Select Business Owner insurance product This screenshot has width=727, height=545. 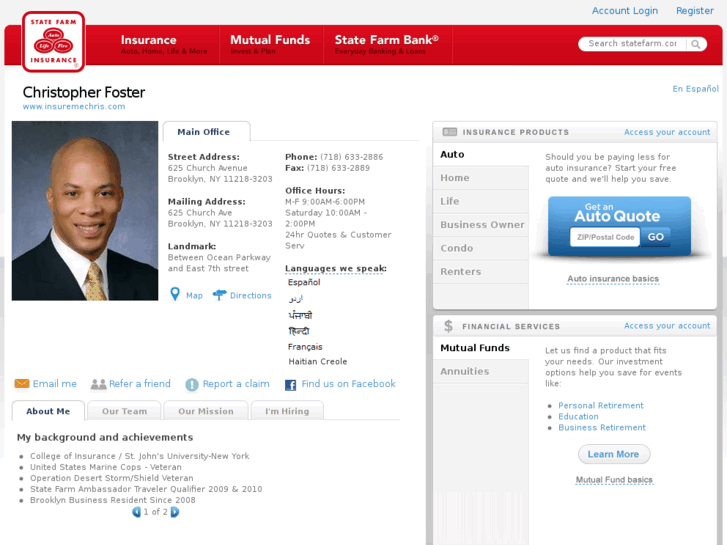point(481,224)
